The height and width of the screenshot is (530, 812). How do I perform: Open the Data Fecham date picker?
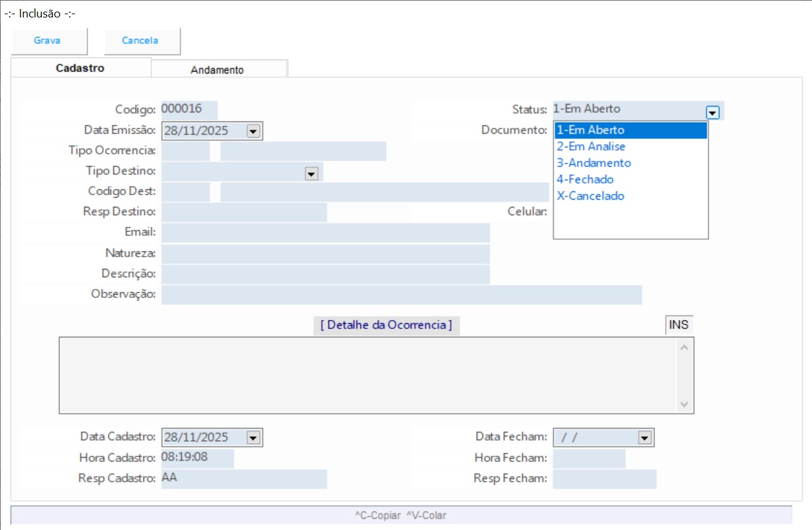(x=644, y=438)
